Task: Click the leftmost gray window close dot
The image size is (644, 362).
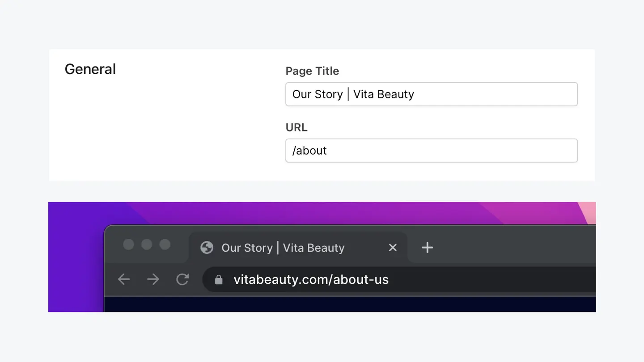Action: 128,244
